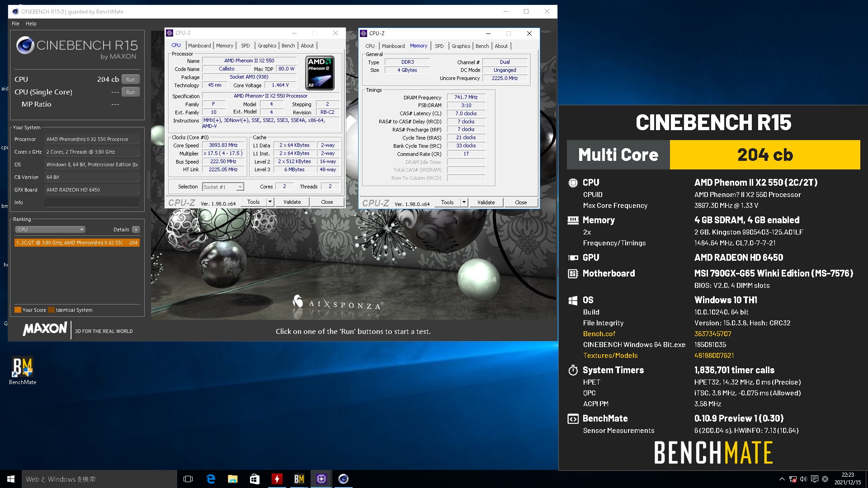The width and height of the screenshot is (868, 488).
Task: Switch to BenchMate in the taskbar
Action: 299,479
